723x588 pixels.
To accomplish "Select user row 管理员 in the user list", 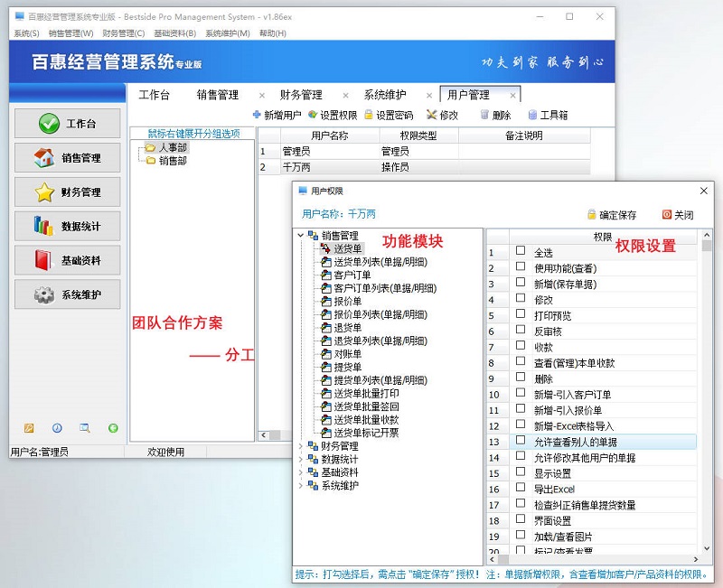I will (424, 151).
